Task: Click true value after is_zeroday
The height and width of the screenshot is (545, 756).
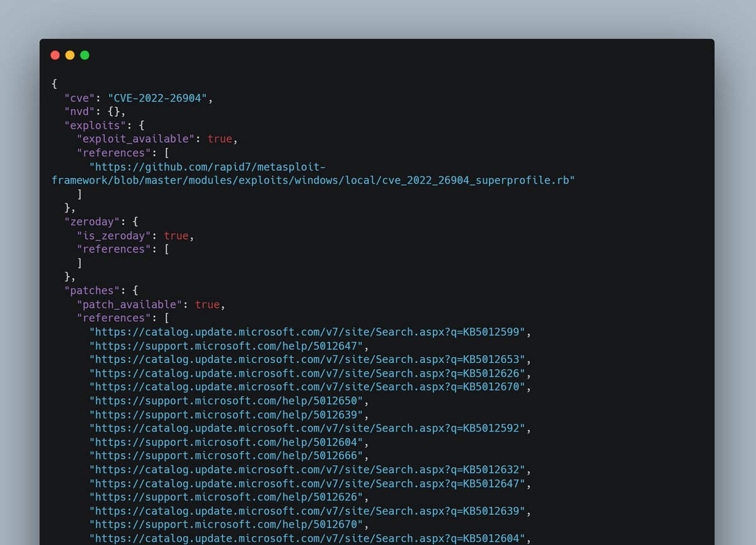Action: (176, 236)
